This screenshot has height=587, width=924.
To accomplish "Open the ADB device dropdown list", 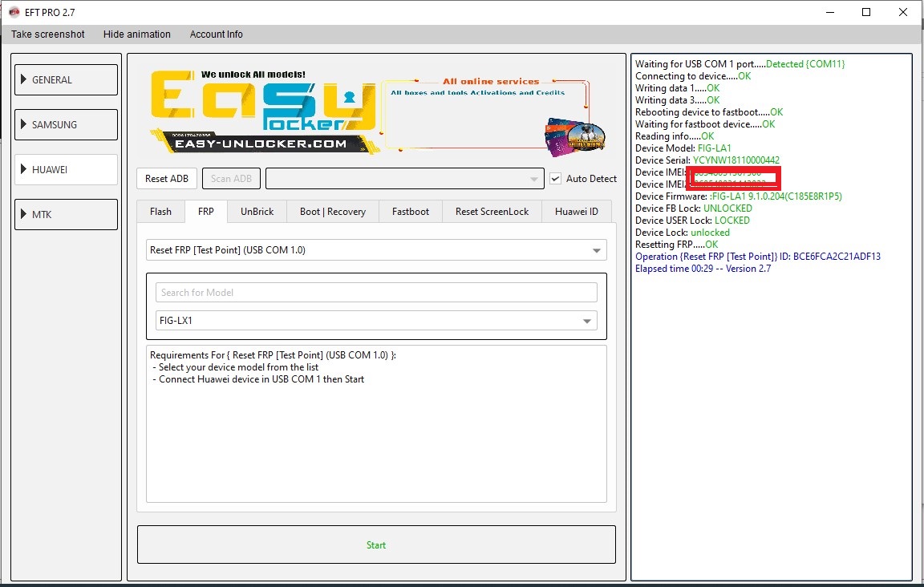I will 405,179.
